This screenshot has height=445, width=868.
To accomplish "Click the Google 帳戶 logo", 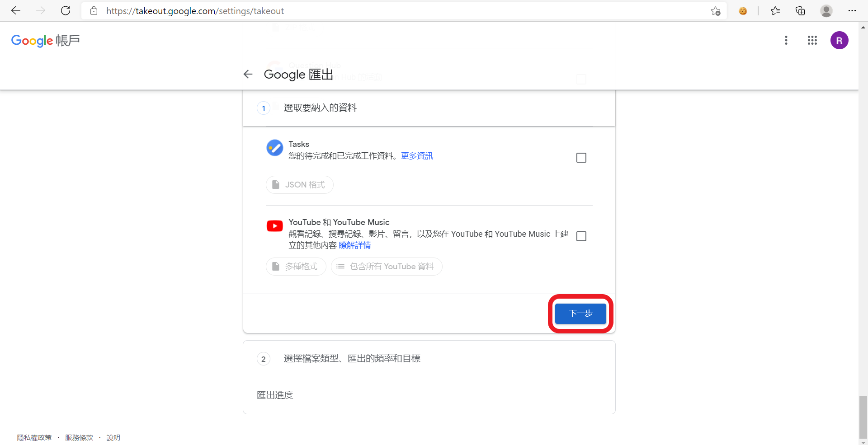I will pyautogui.click(x=46, y=40).
